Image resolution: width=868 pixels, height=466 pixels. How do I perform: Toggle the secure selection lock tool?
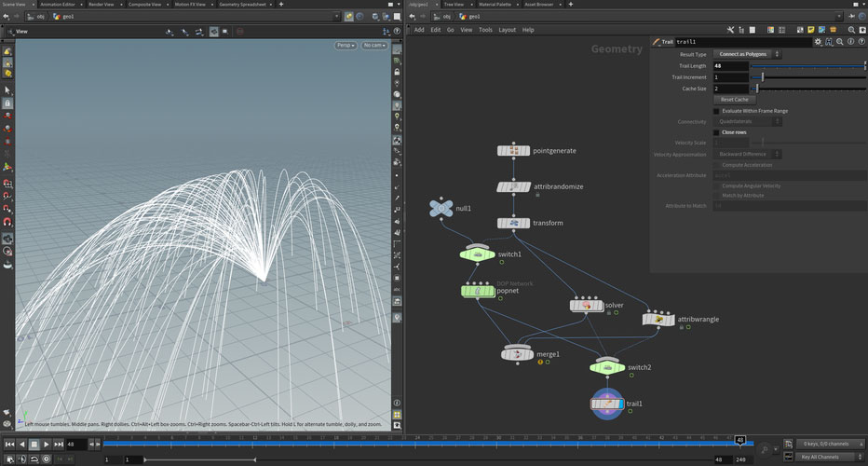pyautogui.click(x=7, y=103)
